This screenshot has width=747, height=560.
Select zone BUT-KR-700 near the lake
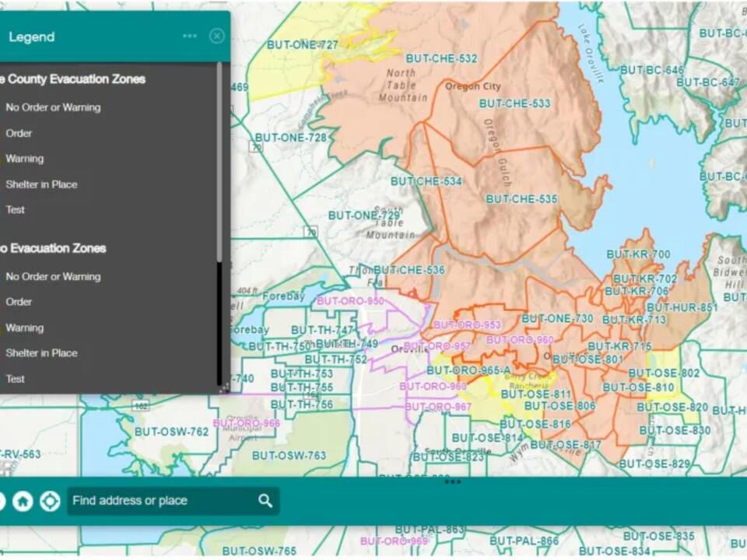pos(638,254)
